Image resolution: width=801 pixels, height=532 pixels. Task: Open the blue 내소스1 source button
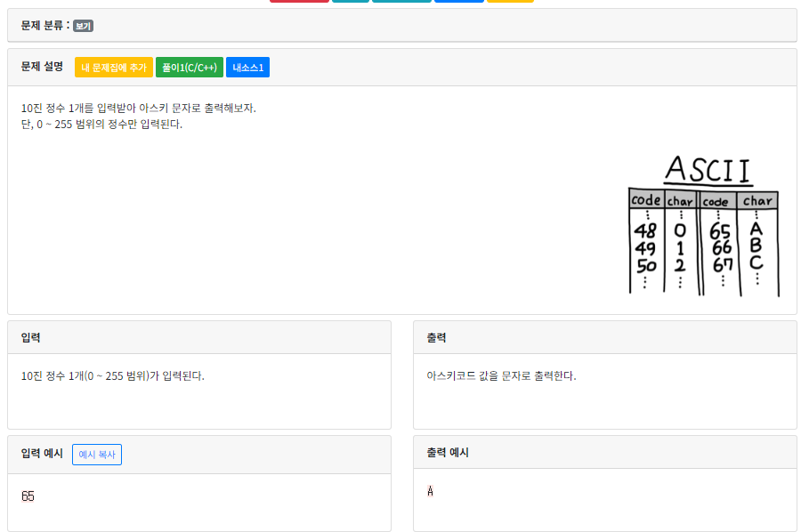point(246,65)
